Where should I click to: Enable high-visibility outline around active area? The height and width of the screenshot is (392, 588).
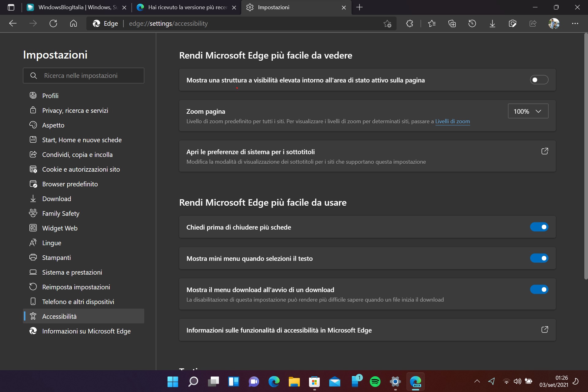pos(539,80)
